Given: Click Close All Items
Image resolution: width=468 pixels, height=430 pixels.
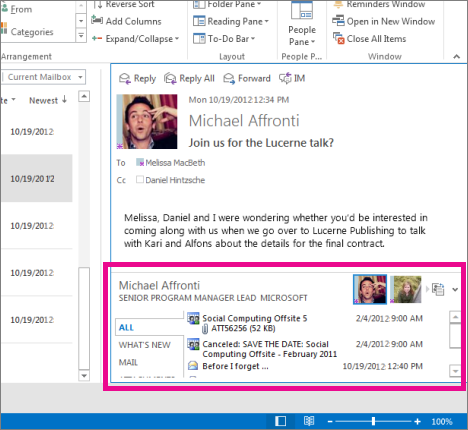Looking at the screenshot, I should click(369, 39).
